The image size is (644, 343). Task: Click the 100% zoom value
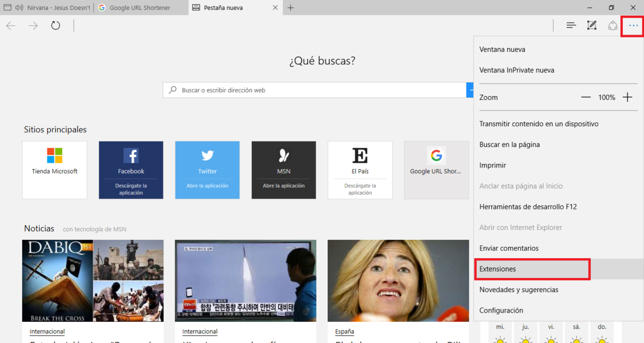pyautogui.click(x=607, y=97)
